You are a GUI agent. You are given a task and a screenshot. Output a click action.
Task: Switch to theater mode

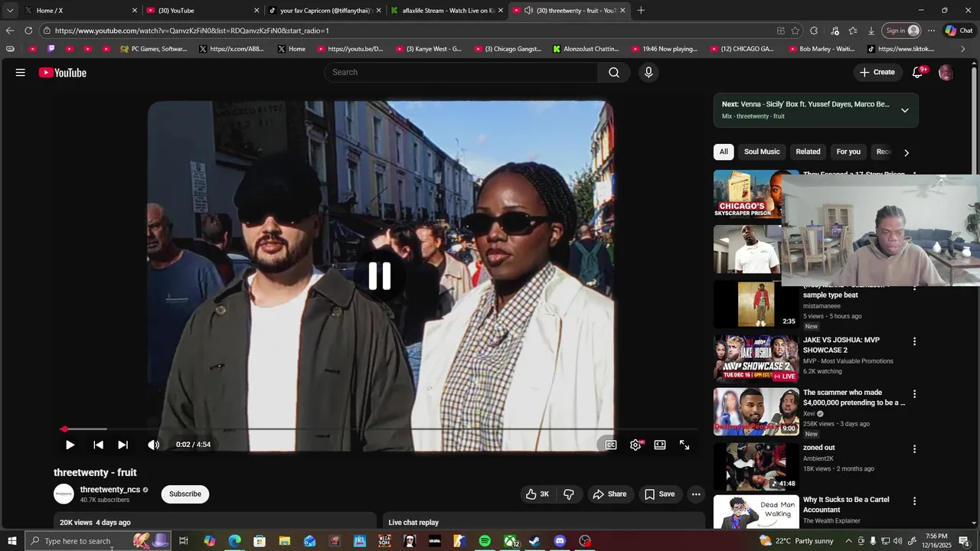tap(660, 445)
